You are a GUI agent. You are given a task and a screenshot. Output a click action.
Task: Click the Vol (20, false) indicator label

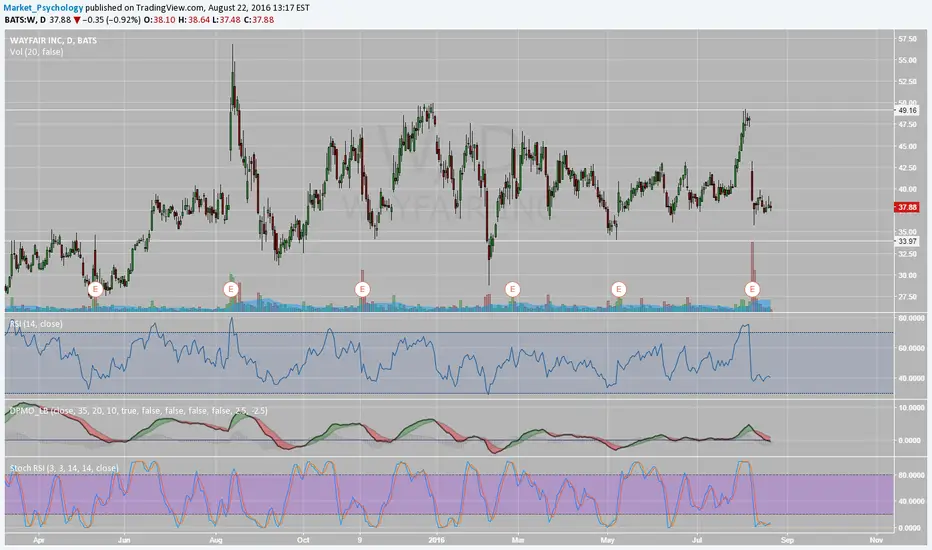click(x=36, y=52)
